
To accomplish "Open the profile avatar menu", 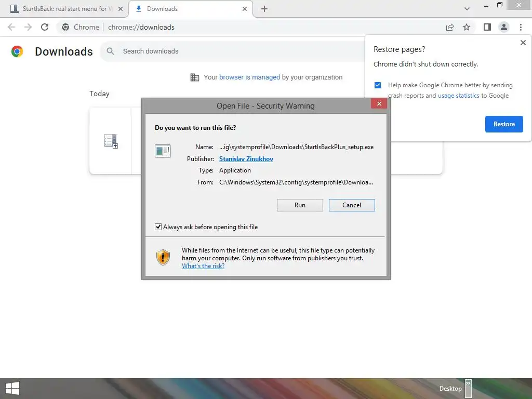I will click(x=504, y=27).
